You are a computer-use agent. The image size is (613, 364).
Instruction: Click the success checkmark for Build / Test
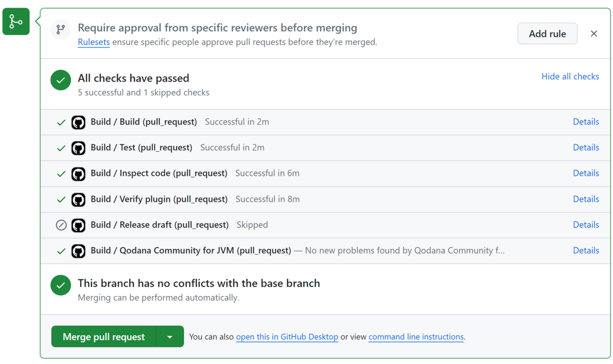click(x=61, y=148)
